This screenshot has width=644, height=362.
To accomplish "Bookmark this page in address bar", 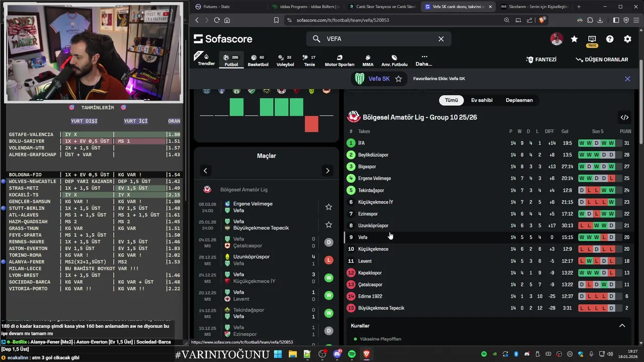I will click(276, 20).
